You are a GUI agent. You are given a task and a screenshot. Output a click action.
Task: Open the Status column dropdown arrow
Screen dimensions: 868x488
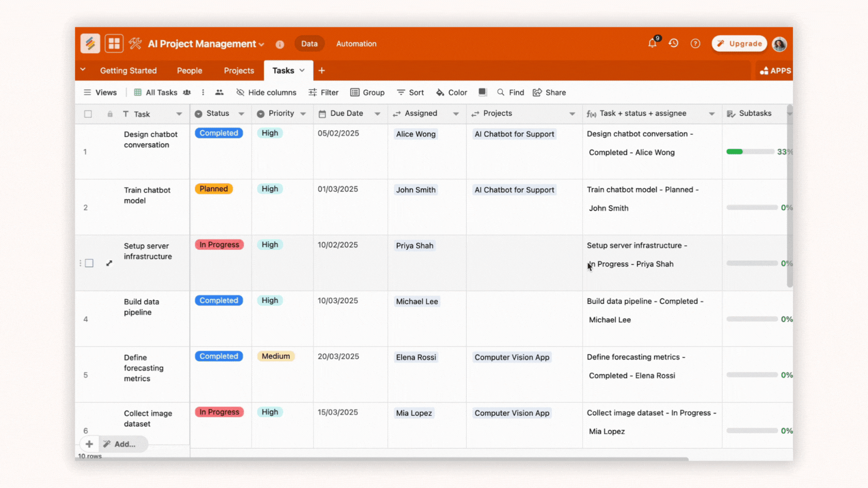(241, 114)
